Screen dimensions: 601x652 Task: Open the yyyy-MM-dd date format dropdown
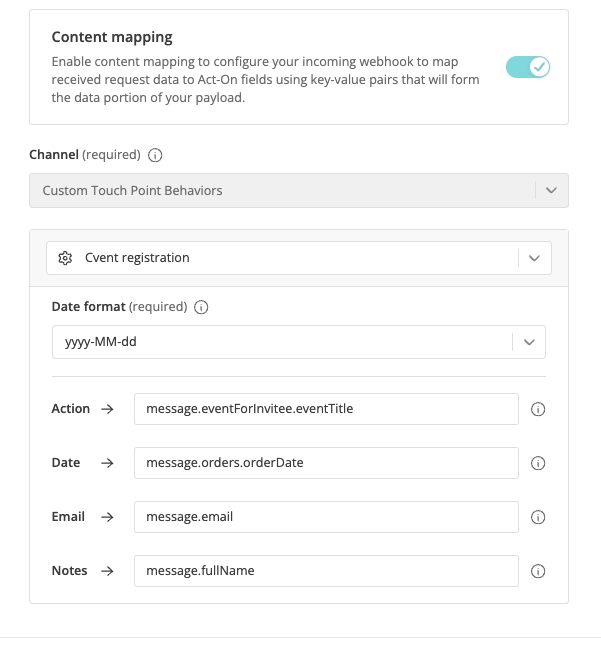coord(299,342)
